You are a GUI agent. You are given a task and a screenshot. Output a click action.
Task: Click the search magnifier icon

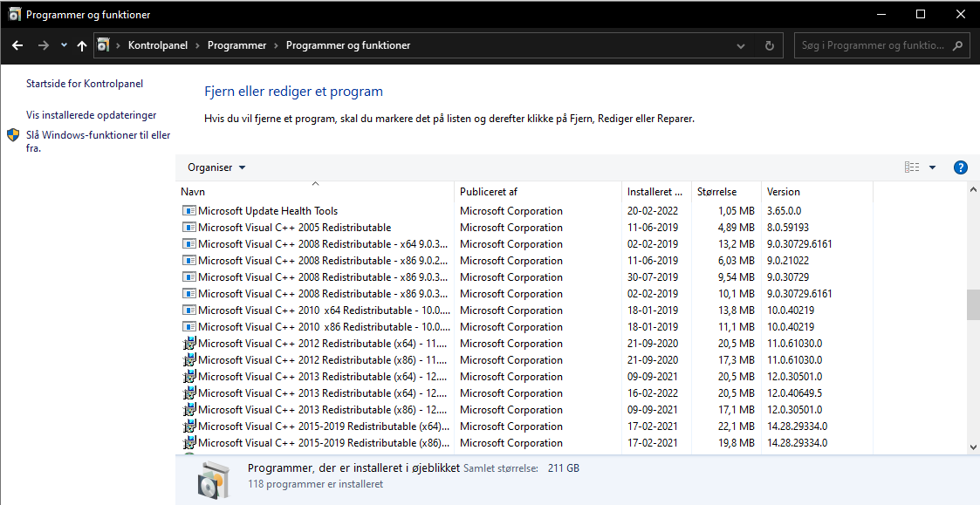pyautogui.click(x=957, y=45)
